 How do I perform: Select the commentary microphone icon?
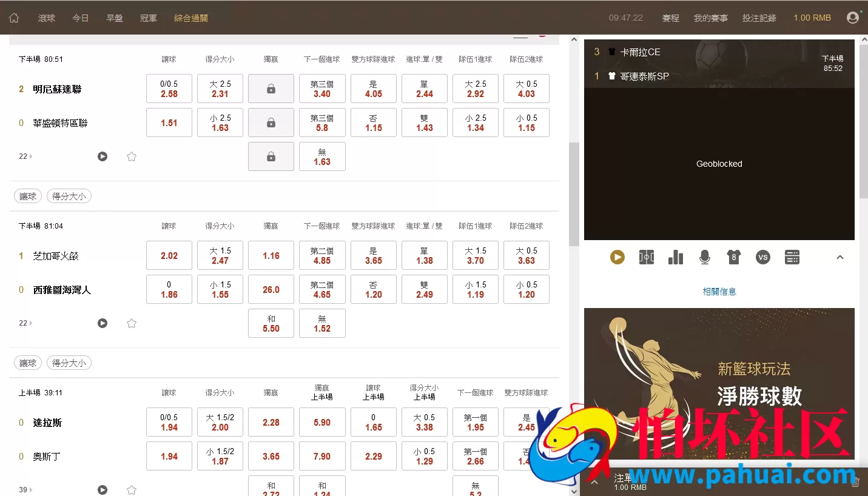704,257
